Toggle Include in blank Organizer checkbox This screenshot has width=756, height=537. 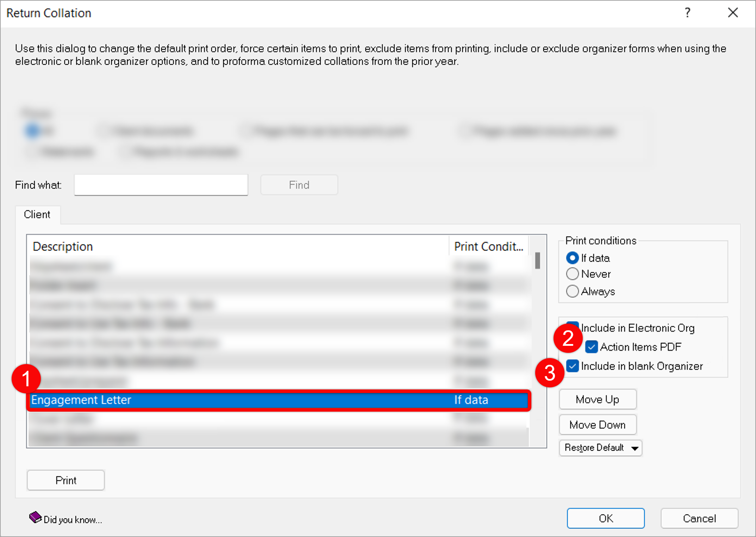coord(573,366)
